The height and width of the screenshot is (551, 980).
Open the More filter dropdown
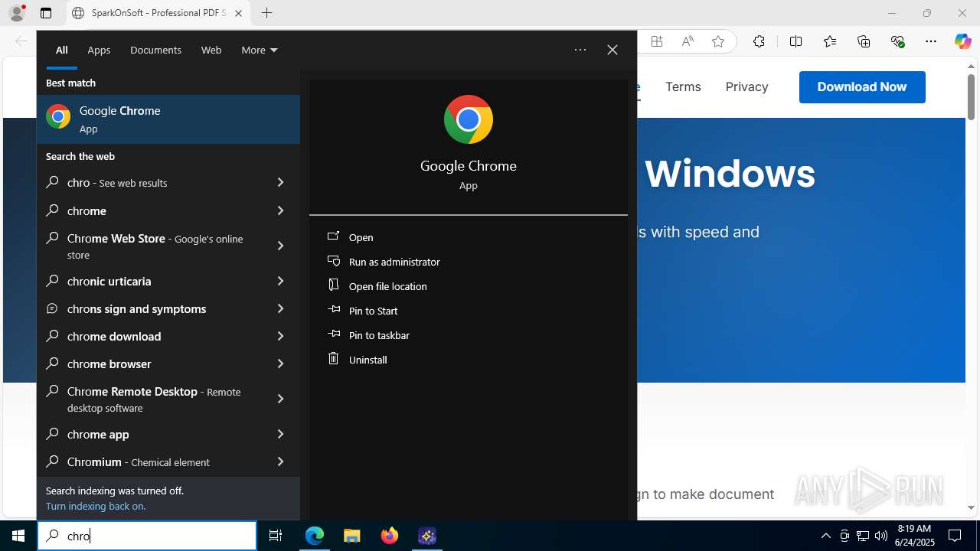[x=260, y=50]
